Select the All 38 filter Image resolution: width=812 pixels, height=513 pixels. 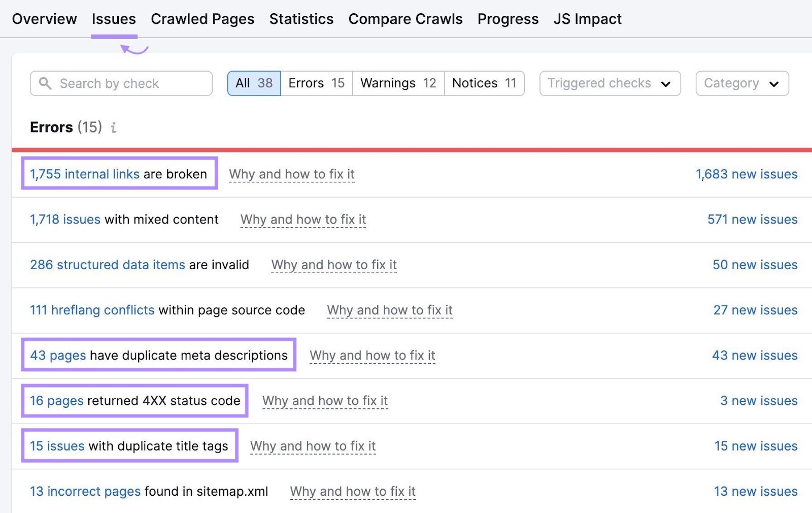(254, 83)
